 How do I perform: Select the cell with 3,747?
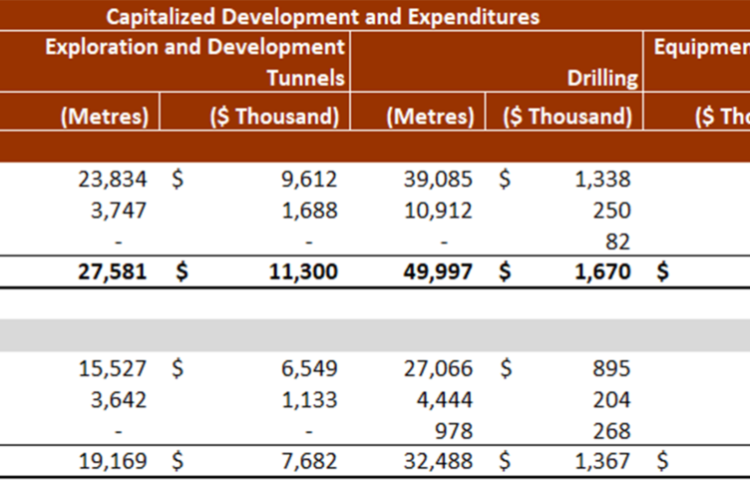[117, 211]
